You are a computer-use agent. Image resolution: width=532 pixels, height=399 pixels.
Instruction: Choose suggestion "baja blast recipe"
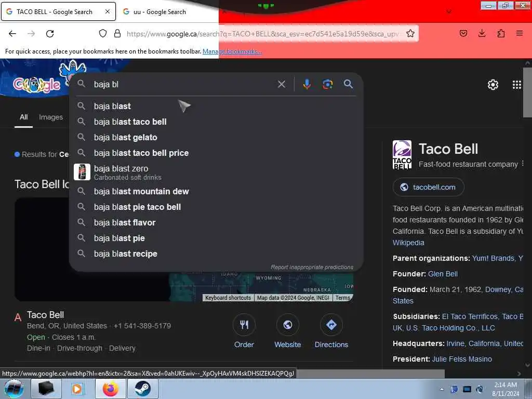[x=216, y=254]
